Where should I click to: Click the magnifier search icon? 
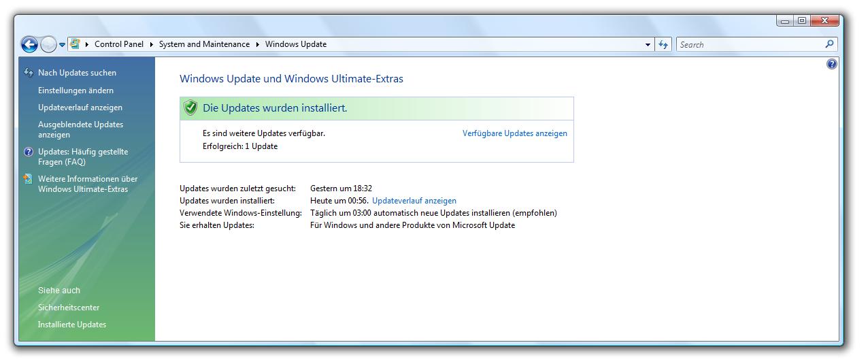pyautogui.click(x=829, y=44)
